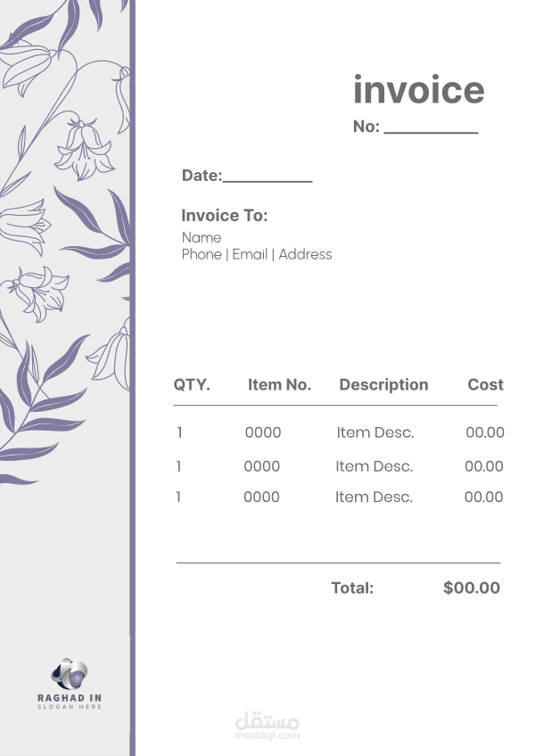Click the Phone | Email | Address line
This screenshot has height=756, width=535.
coord(256,254)
